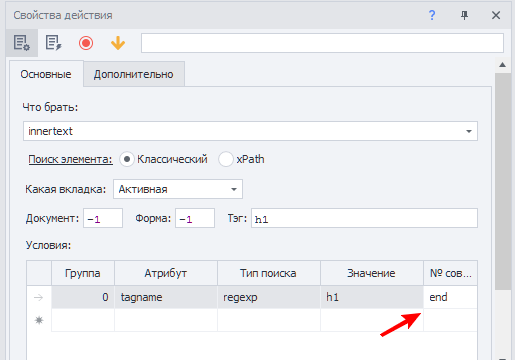Select the h1 value cell in conditions
This screenshot has height=360, width=515.
(372, 297)
